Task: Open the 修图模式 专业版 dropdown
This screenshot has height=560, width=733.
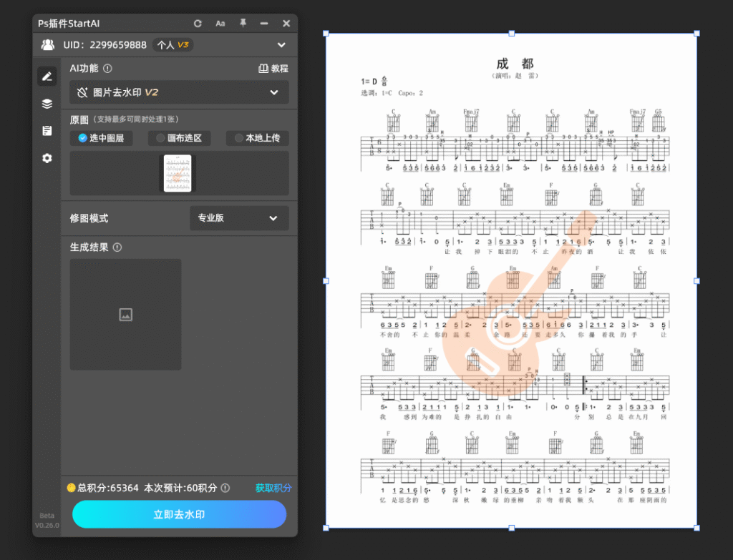Action: [x=239, y=218]
